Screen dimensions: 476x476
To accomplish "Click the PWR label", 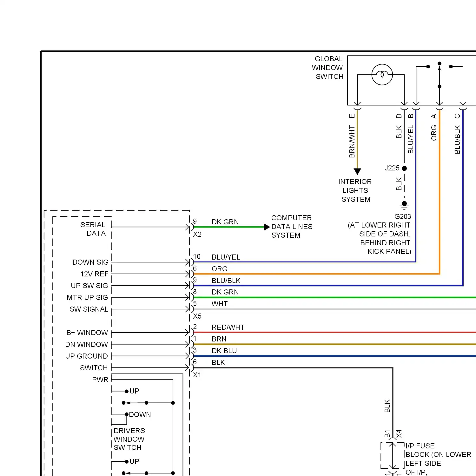I will pyautogui.click(x=100, y=380).
